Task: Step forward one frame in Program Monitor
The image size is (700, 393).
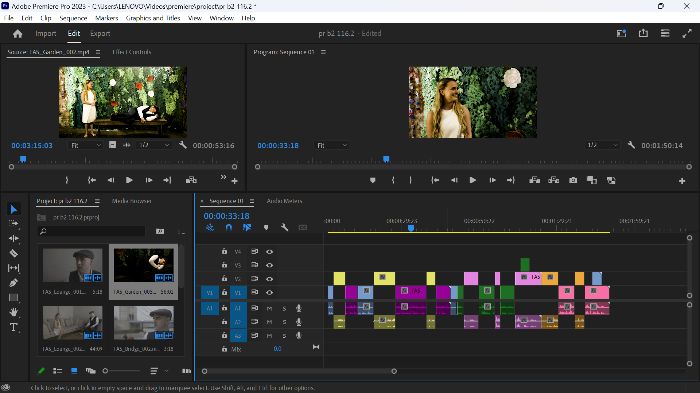Action: [492, 180]
